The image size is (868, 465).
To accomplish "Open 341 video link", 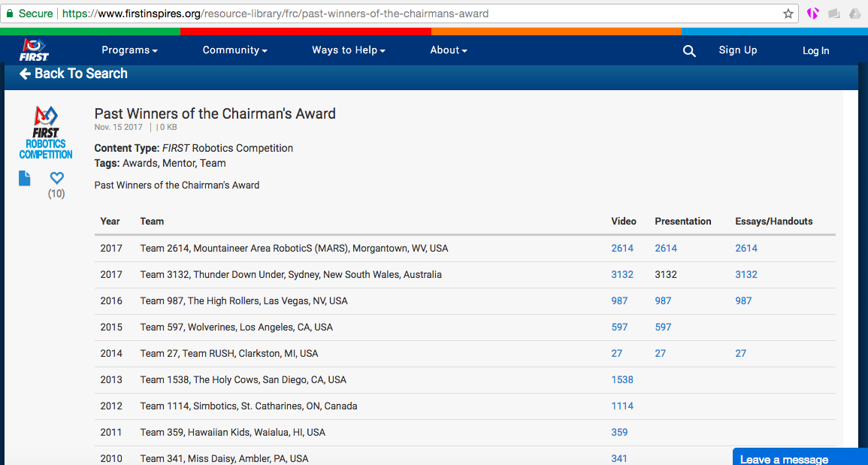I will coord(619,458).
